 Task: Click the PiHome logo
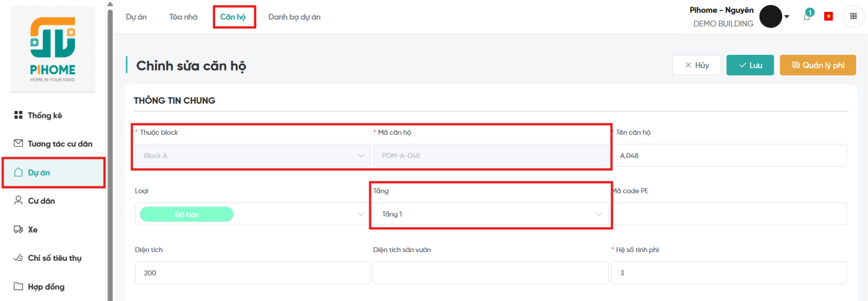(53, 49)
